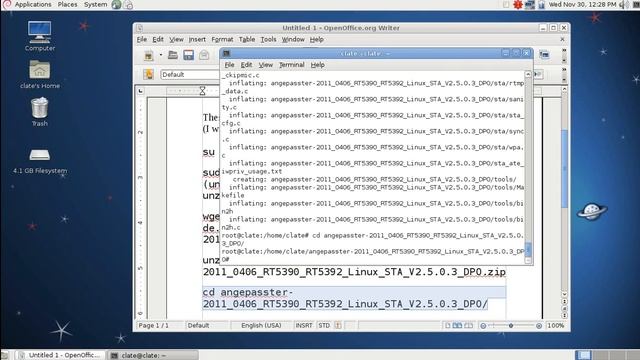Open Writer's View menu

[176, 40]
